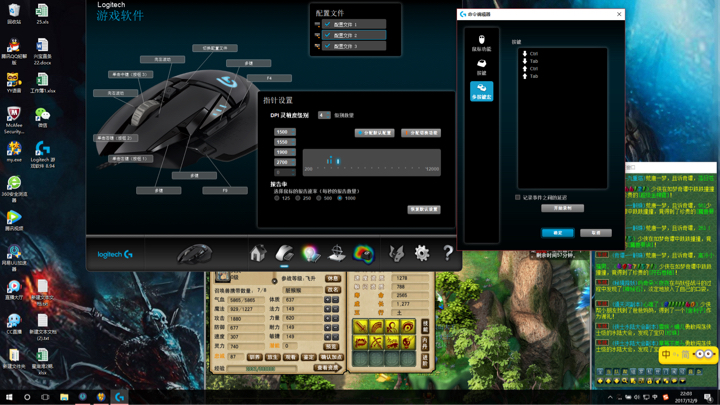Image resolution: width=720 pixels, height=405 pixels.
Task: Open the input analysis heatmap icon
Action: pyautogui.click(x=363, y=254)
